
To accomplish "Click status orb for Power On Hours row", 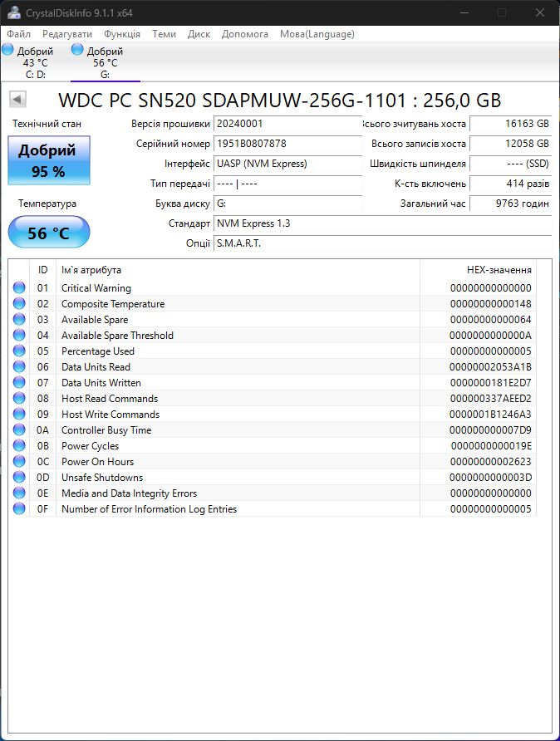I will point(19,461).
